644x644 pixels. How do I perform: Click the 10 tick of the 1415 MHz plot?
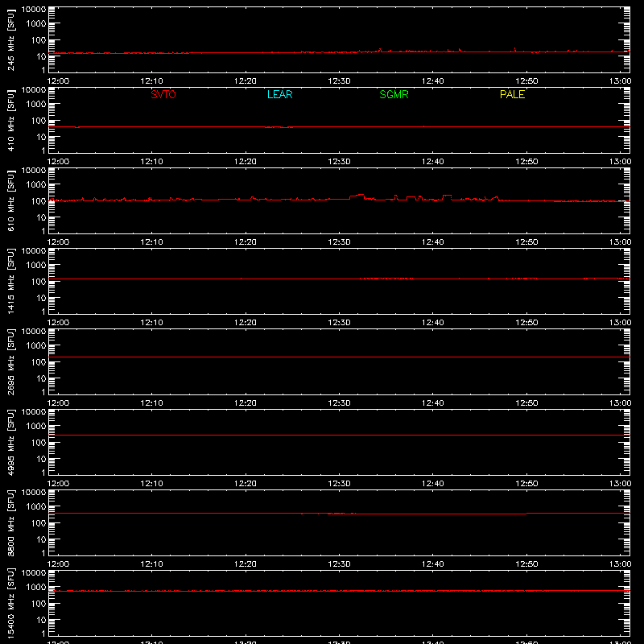pos(41,298)
